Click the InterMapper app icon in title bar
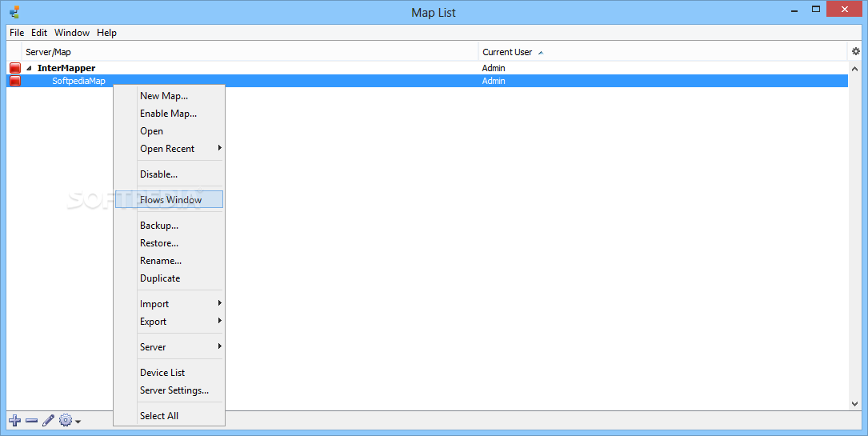This screenshot has width=868, height=436. (14, 12)
